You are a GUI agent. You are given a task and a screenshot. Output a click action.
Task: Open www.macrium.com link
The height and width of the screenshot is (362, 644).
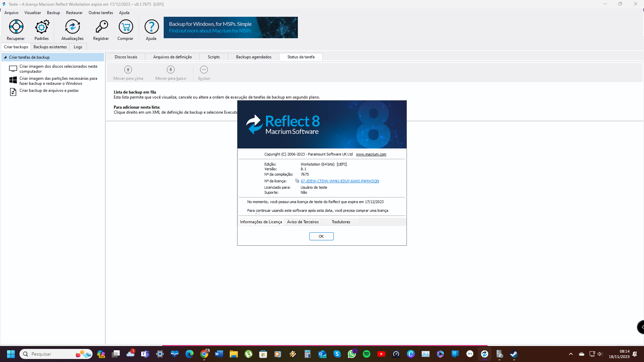pyautogui.click(x=371, y=154)
